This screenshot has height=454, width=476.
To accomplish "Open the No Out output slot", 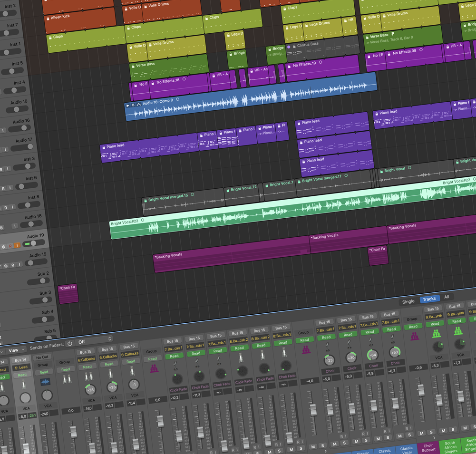I will point(42,357).
